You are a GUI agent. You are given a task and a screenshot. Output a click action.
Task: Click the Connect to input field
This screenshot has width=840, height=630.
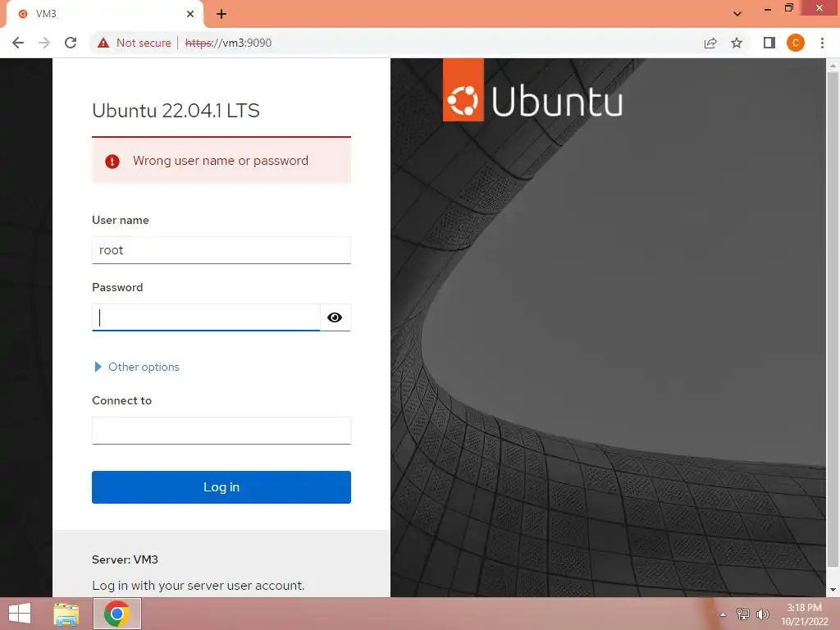tap(221, 431)
